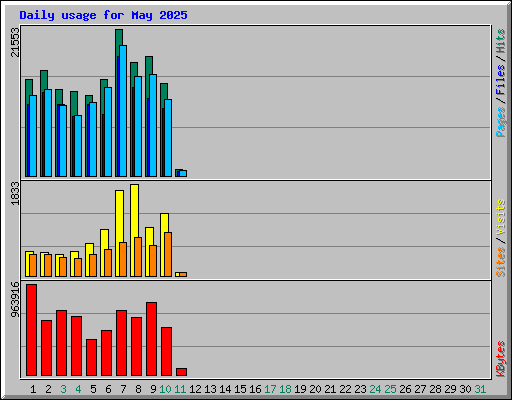Viewport: 512px width, 400px height.
Task: Click the red KBytes bar for day 3
Action: coord(62,343)
